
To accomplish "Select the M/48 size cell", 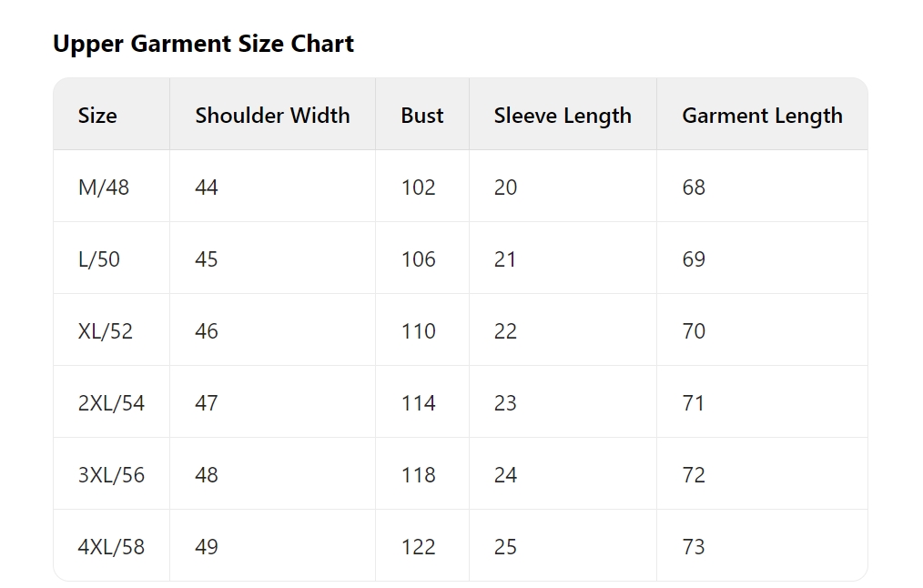I will pyautogui.click(x=104, y=188).
